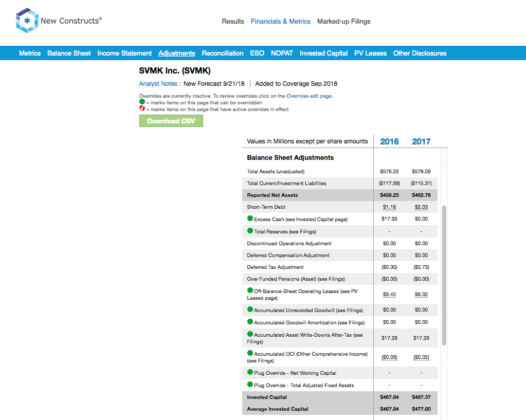Click 2017 Reported Net Assets $462.78
Image resolution: width=526 pixels, height=420 pixels.
(421, 195)
